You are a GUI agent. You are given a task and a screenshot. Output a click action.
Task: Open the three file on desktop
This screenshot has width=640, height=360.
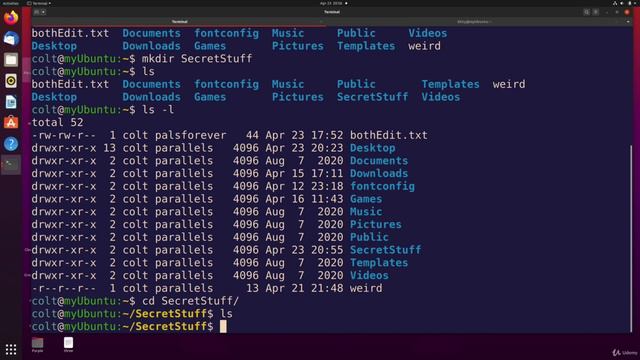coord(69,344)
